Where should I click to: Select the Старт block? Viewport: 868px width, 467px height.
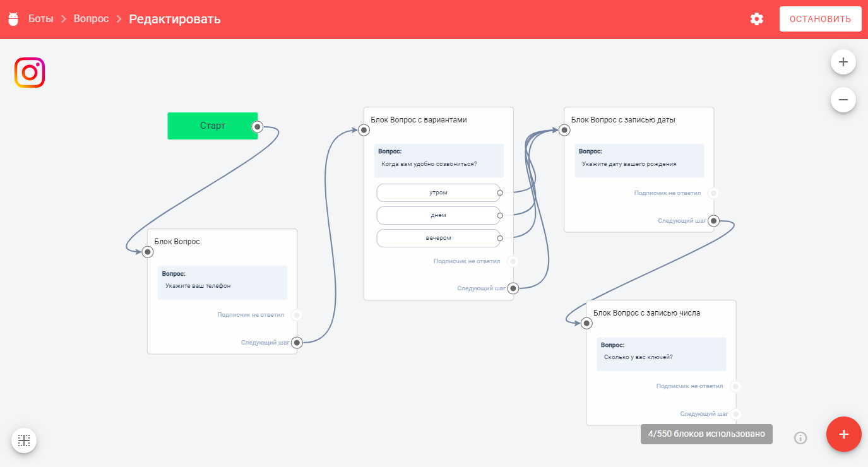212,126
